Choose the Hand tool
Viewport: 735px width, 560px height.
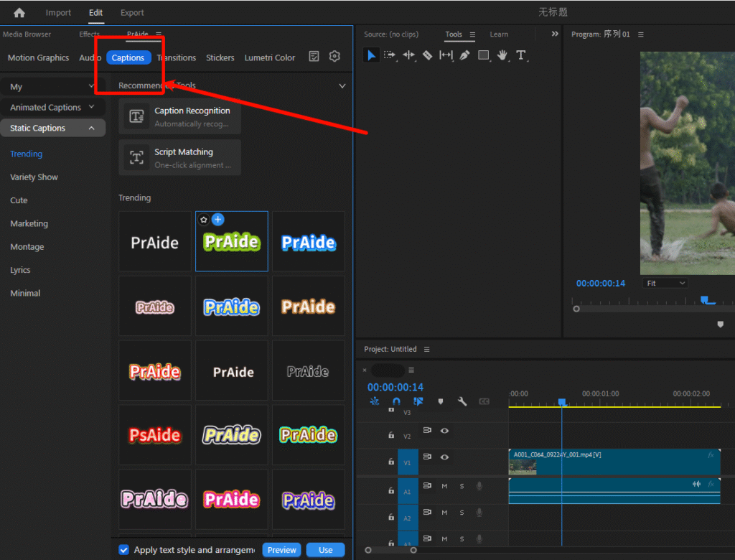tap(502, 55)
